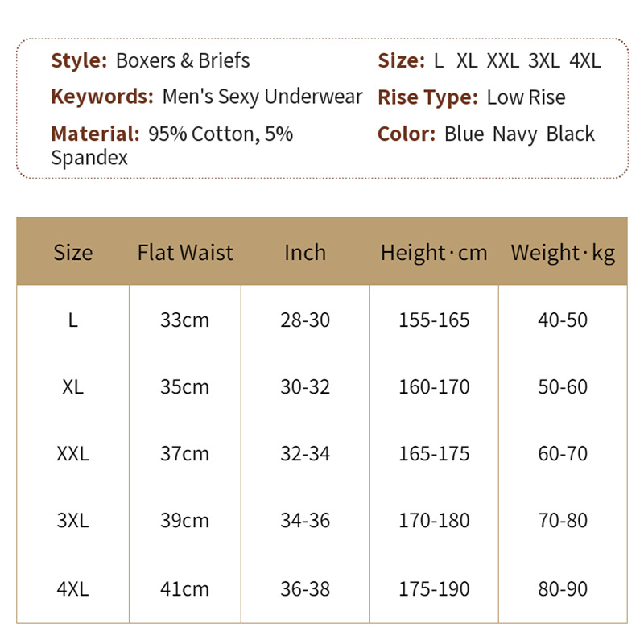Select 'Men's Sexy Underwear' keywords text
This screenshot has width=644, height=644.
[x=262, y=97]
